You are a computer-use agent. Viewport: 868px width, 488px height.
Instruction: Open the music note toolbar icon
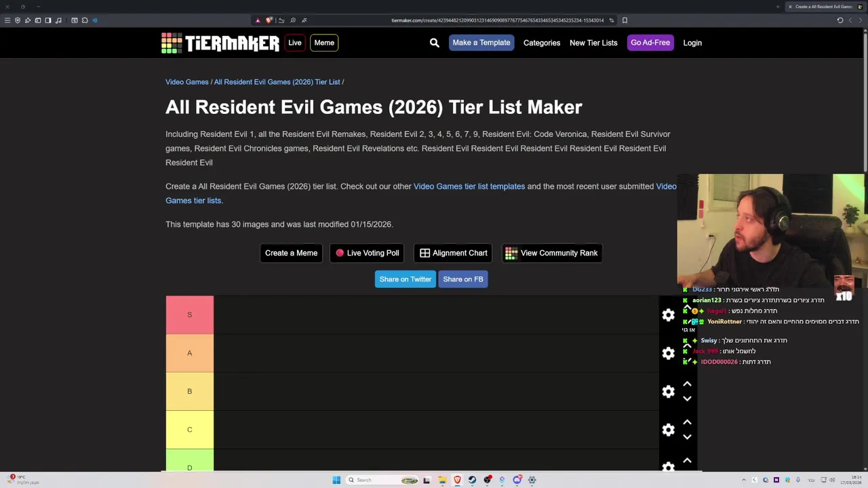tap(58, 20)
